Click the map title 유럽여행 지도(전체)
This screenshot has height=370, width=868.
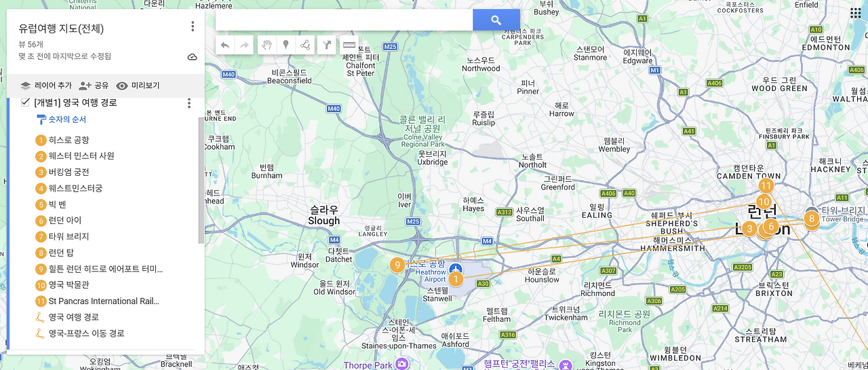click(61, 29)
